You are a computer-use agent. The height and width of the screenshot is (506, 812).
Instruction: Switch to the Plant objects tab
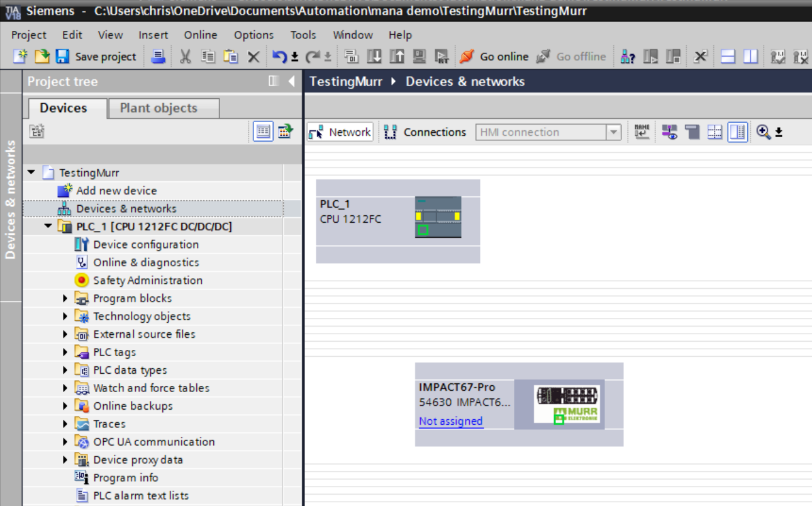coord(164,108)
